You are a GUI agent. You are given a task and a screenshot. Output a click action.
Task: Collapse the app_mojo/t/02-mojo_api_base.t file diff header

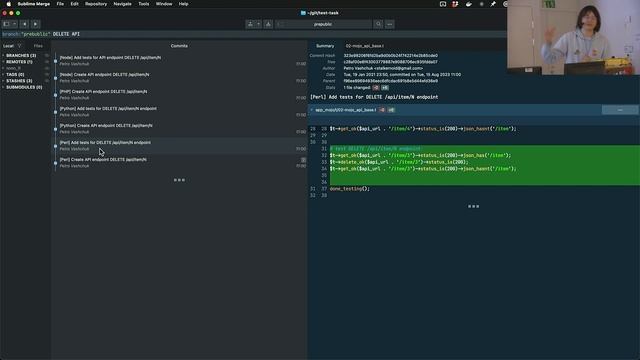point(312,110)
